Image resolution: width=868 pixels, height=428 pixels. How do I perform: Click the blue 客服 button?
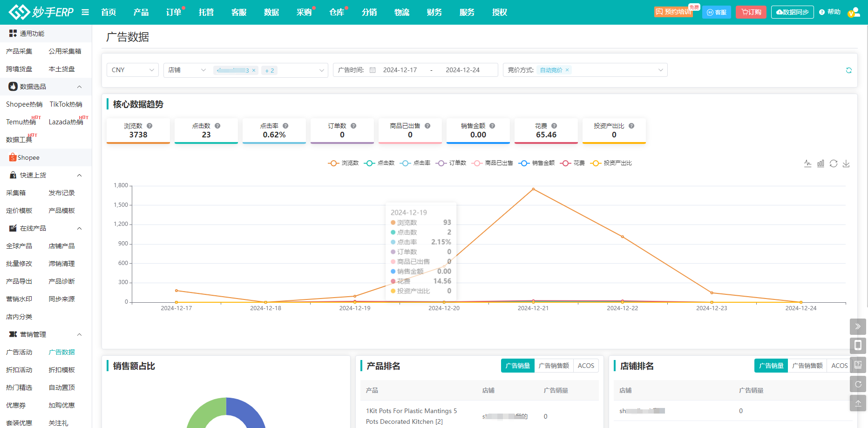(717, 12)
